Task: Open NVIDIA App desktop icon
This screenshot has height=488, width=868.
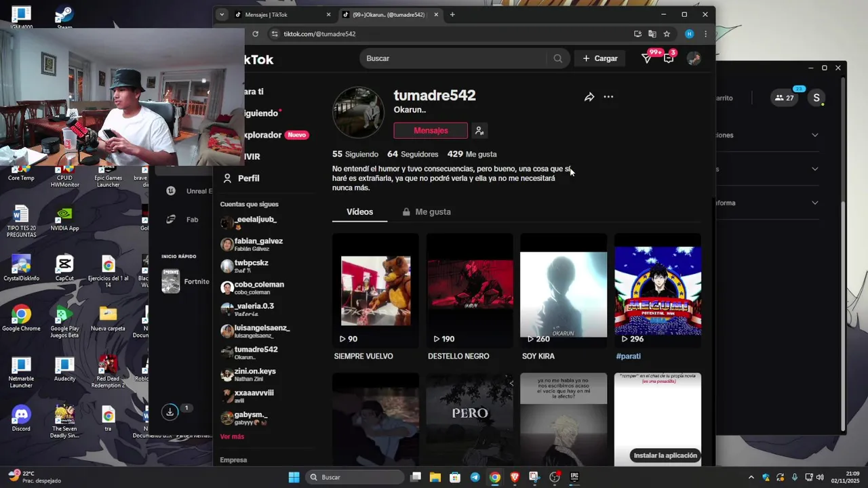Action: [x=64, y=218]
